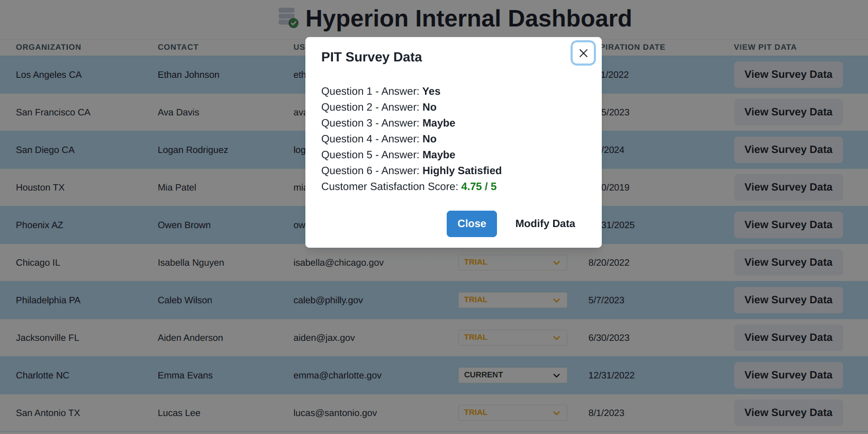Image resolution: width=868 pixels, height=434 pixels.
Task: Click the Hyperion Internal Dashboard heading
Action: coord(468,19)
